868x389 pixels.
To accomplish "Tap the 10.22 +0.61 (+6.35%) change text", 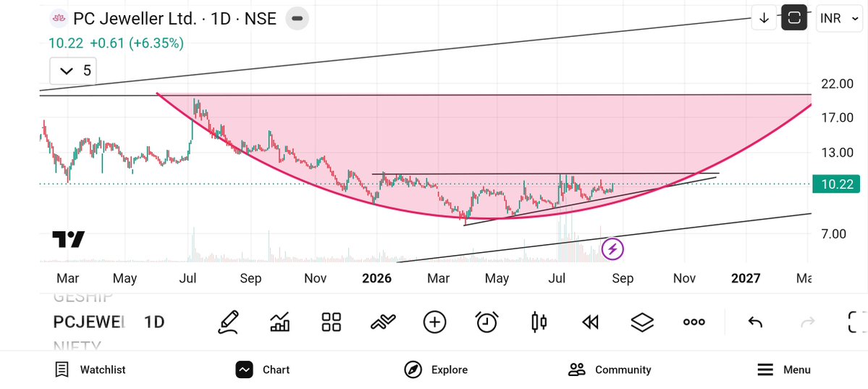I will pos(117,43).
